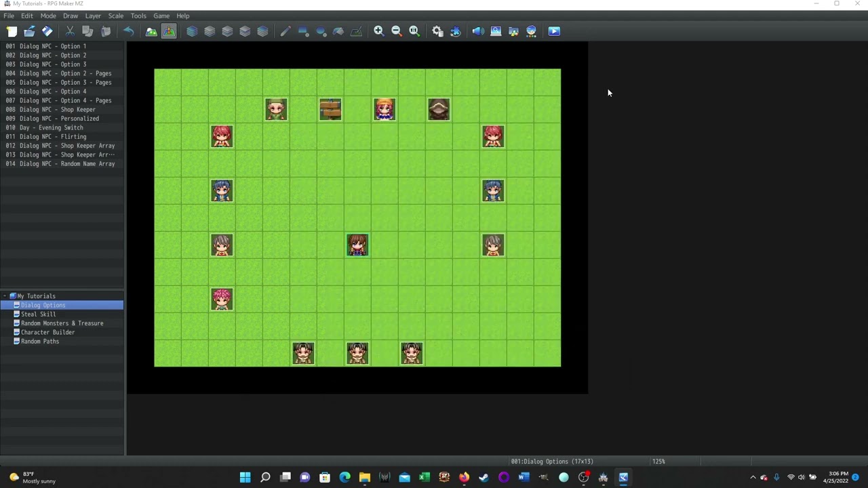868x488 pixels.
Task: Select event 004 Option 2 - Pages
Action: coord(62,73)
